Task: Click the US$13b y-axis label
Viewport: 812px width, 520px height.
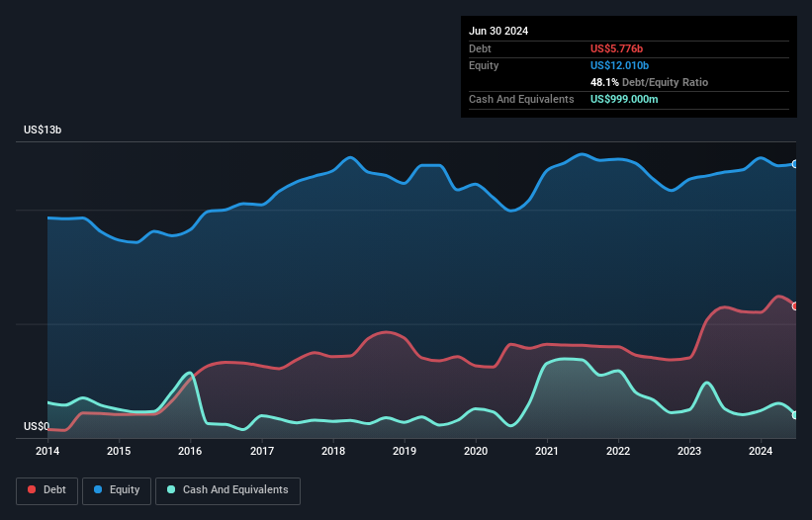Action: point(43,130)
